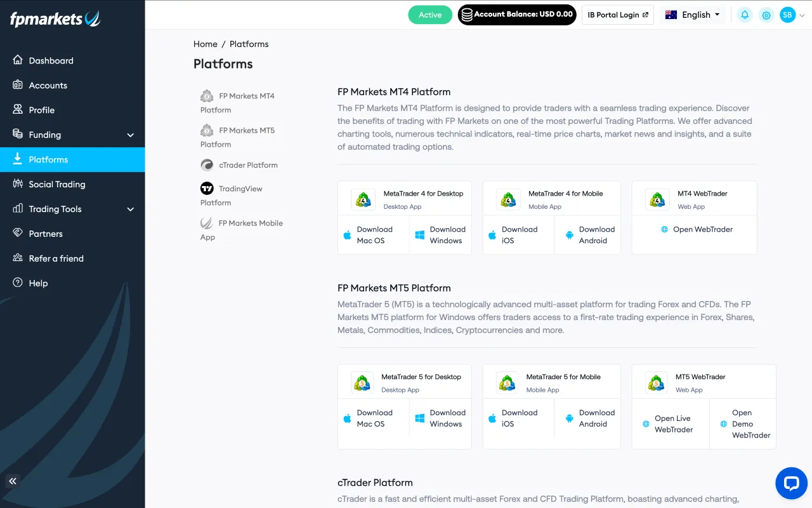Click the Platforms breadcrumb

click(249, 44)
